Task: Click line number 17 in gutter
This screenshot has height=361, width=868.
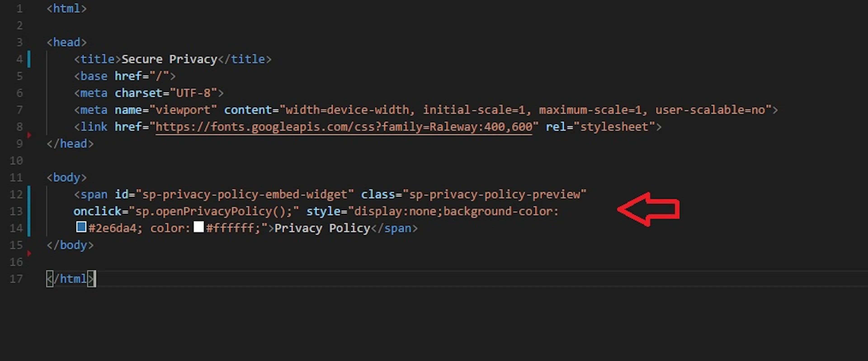Action: (16, 279)
